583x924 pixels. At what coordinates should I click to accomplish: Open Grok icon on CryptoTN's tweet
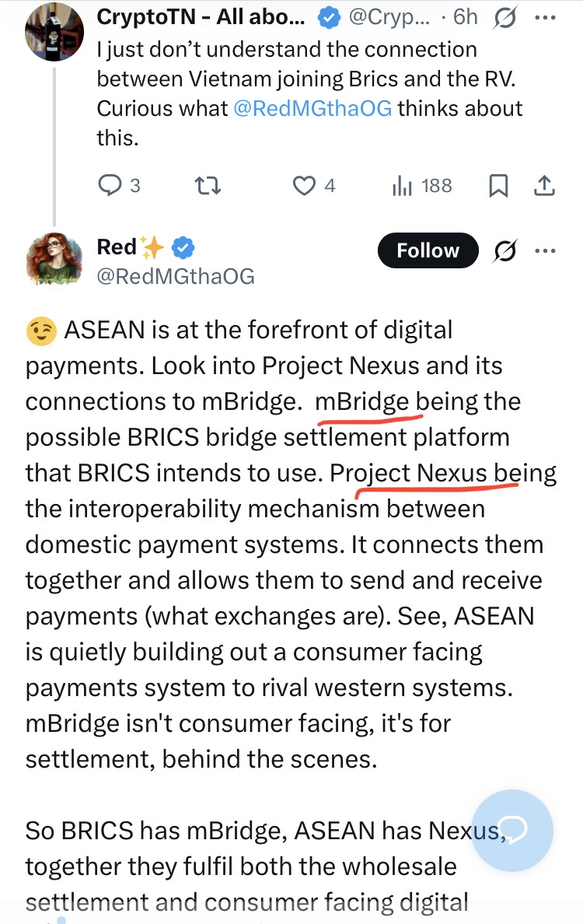504,16
